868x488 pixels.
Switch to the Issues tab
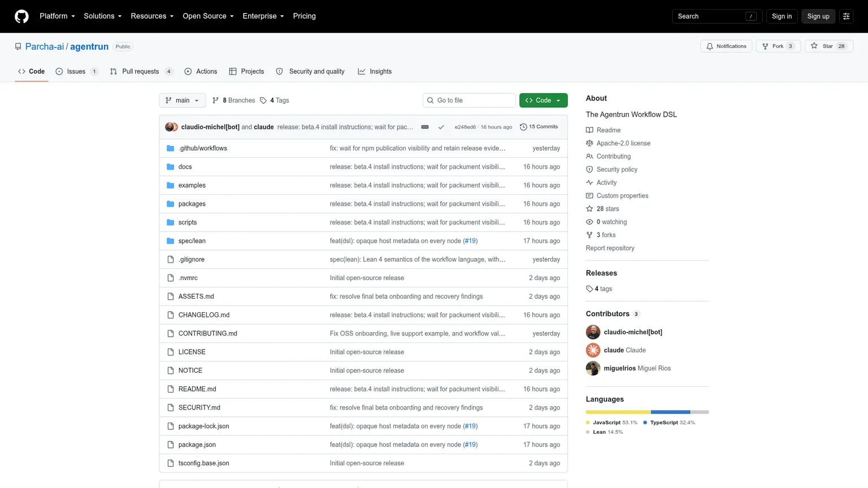click(76, 72)
